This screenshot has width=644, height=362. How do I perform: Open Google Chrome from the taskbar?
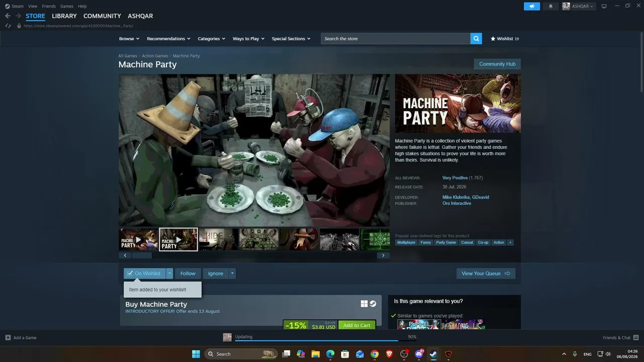(374, 354)
